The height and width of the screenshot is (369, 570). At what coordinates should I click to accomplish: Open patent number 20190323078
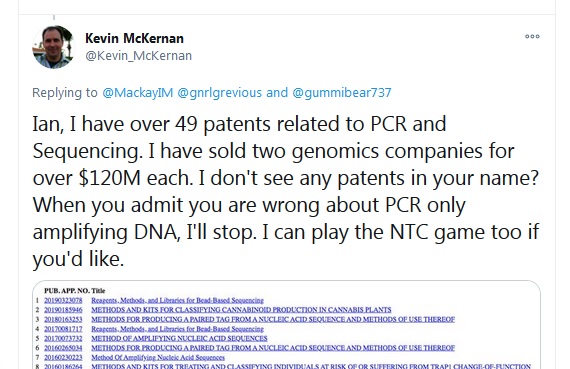coord(63,300)
